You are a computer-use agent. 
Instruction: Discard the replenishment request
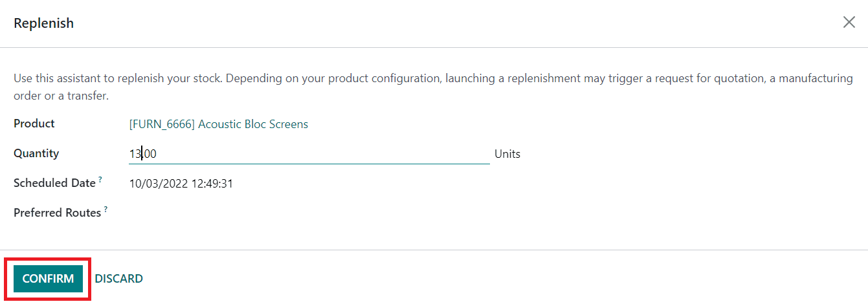[x=118, y=279]
